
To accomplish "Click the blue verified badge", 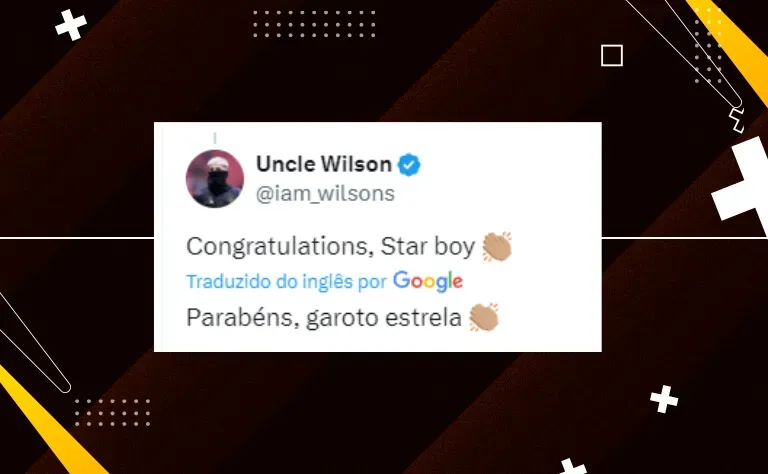I will 409,165.
